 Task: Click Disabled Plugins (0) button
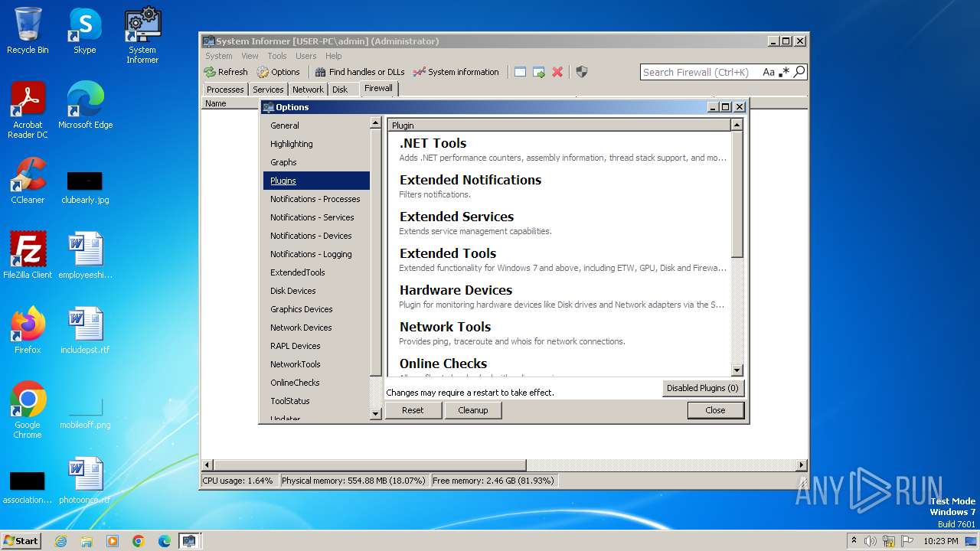[703, 388]
